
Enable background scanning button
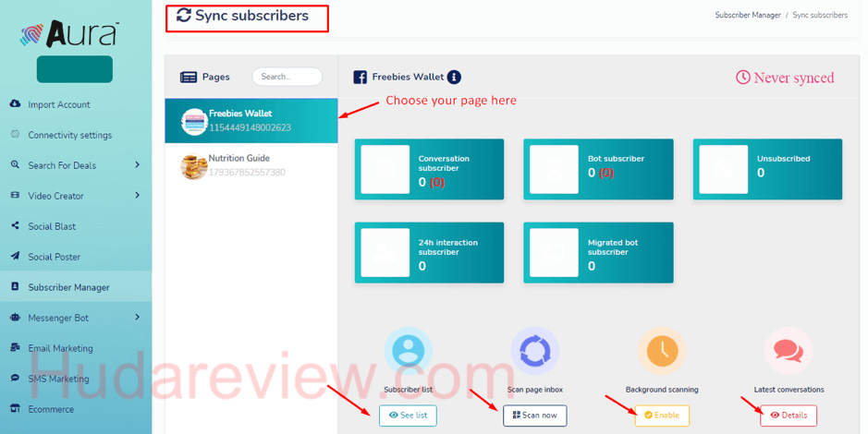tap(662, 416)
